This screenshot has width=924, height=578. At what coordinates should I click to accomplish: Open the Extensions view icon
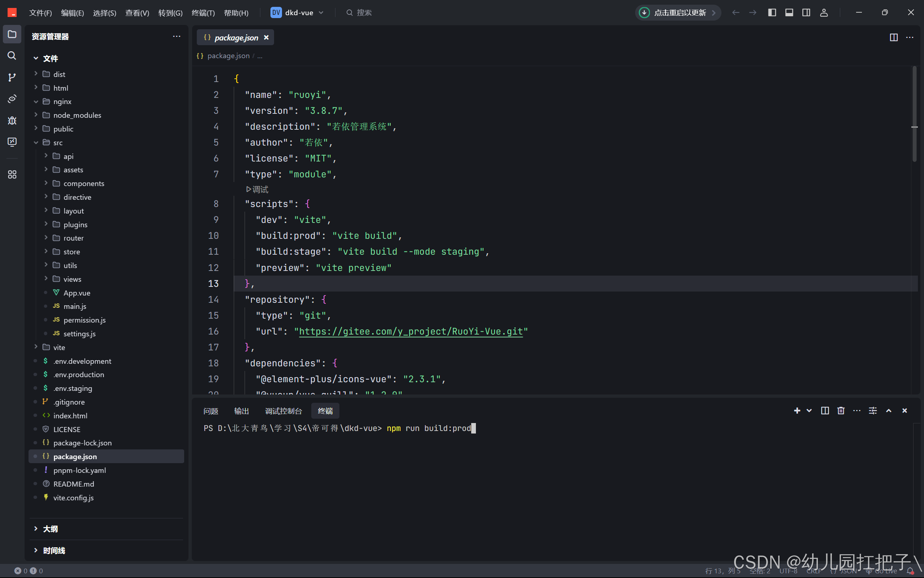tap(12, 175)
